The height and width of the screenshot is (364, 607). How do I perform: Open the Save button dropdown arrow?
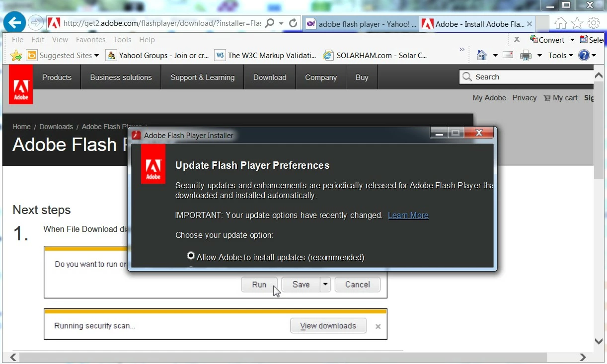325,285
